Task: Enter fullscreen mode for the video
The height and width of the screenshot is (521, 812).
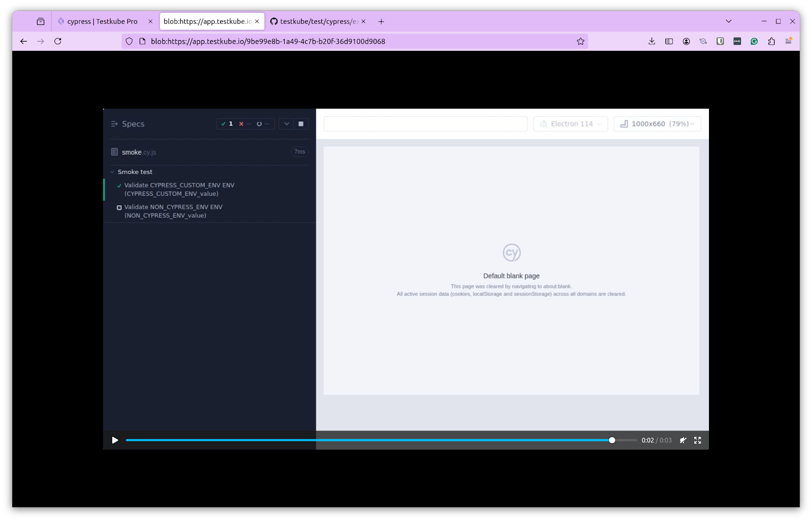Action: [698, 440]
